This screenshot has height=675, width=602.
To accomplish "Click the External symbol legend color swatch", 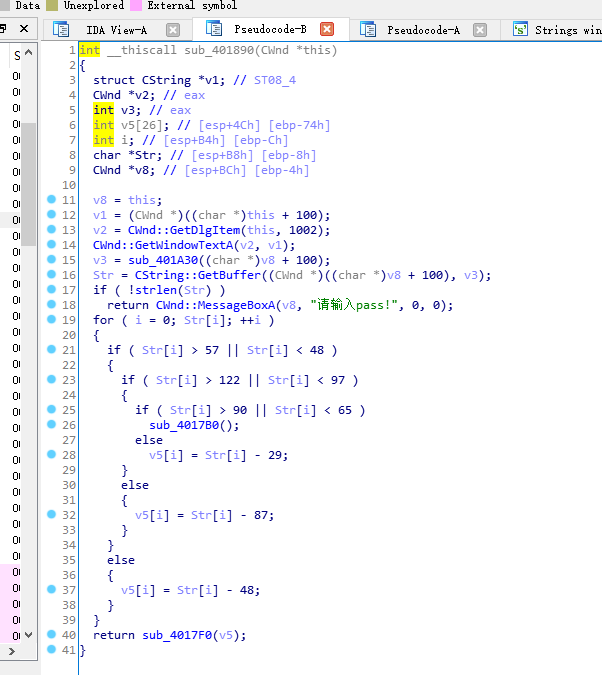I will (x=136, y=6).
